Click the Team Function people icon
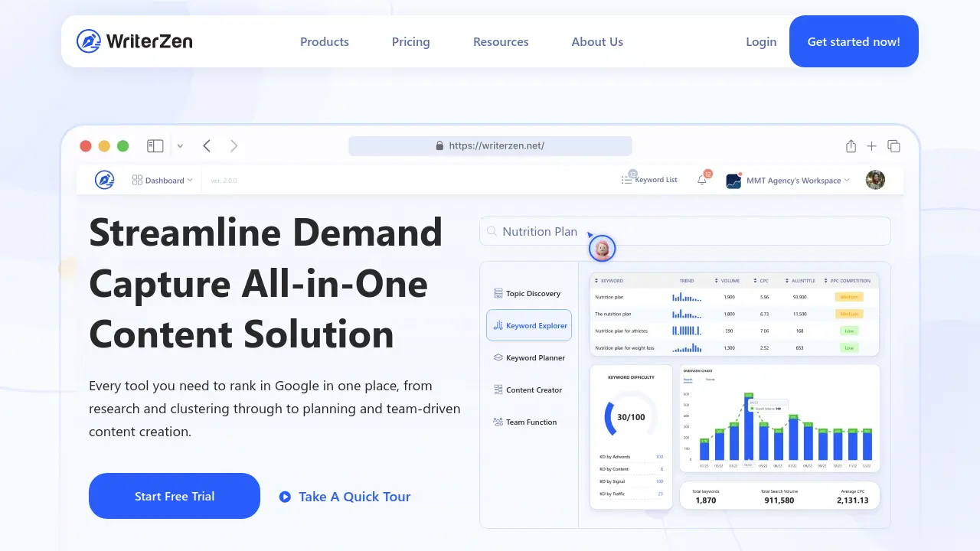This screenshot has width=980, height=551. 498,422
